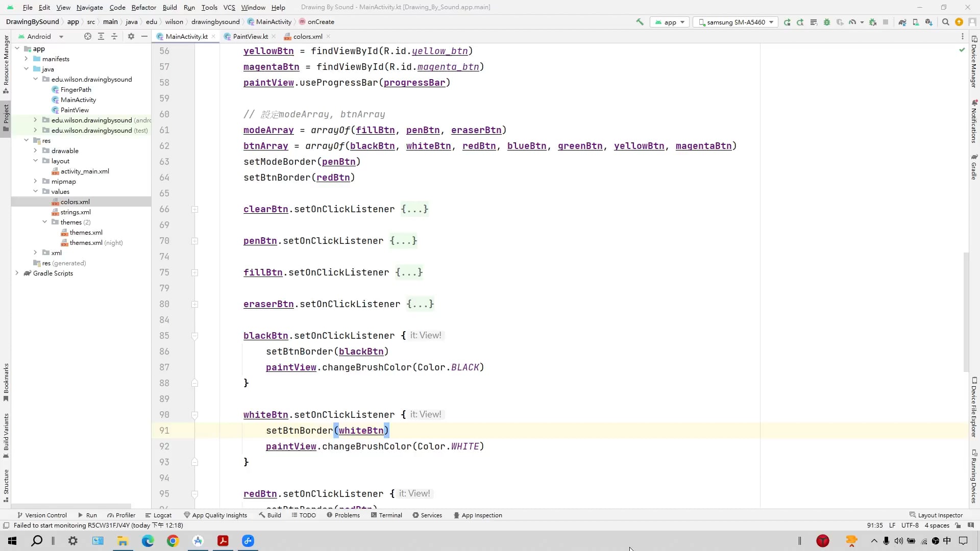Click Collapse All icon in project panel

click(x=114, y=36)
